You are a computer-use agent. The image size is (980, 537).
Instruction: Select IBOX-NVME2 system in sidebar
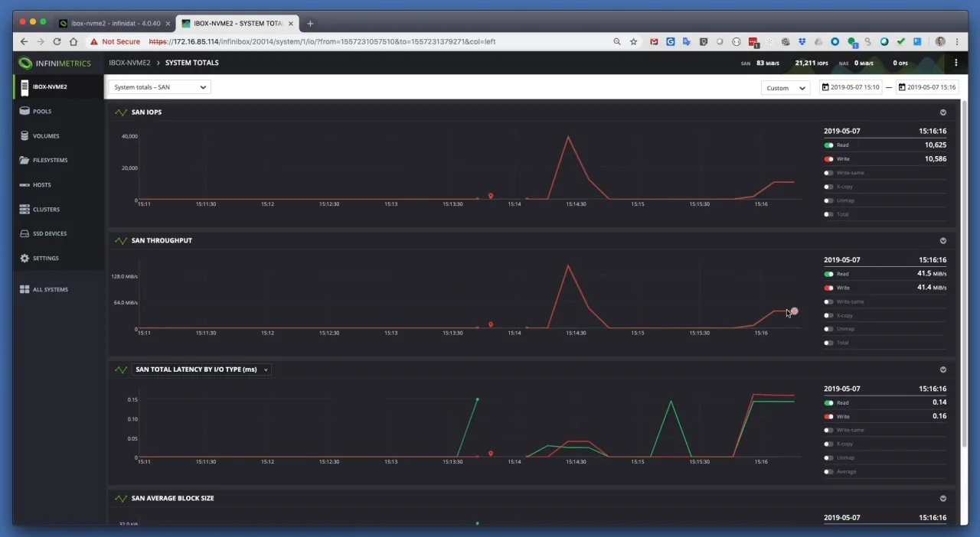59,87
